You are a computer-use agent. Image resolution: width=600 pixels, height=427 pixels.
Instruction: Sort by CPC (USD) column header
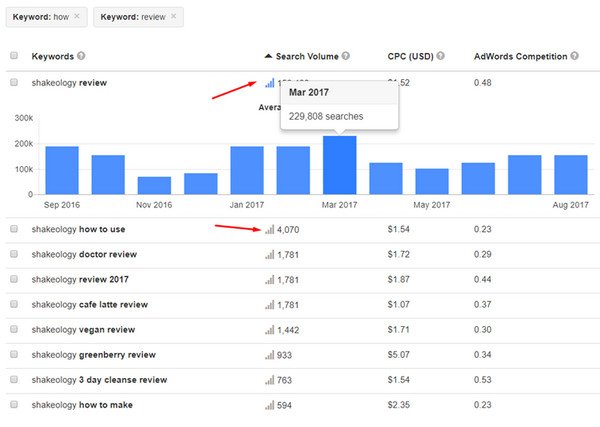(x=410, y=56)
